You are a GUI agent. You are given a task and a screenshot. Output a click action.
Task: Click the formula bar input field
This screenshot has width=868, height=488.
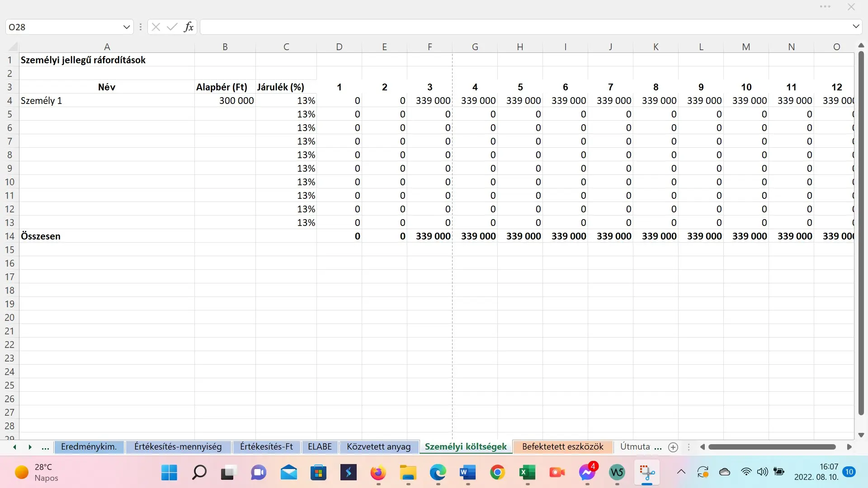(524, 27)
